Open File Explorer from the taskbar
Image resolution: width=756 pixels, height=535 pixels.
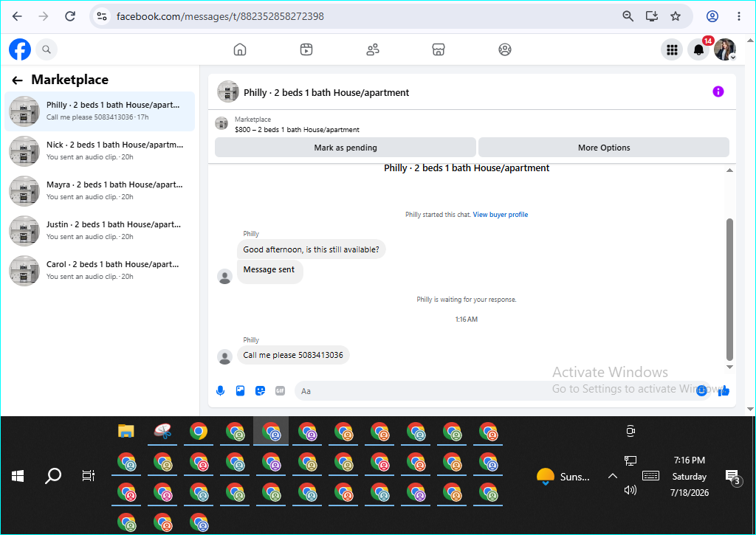pyautogui.click(x=126, y=431)
